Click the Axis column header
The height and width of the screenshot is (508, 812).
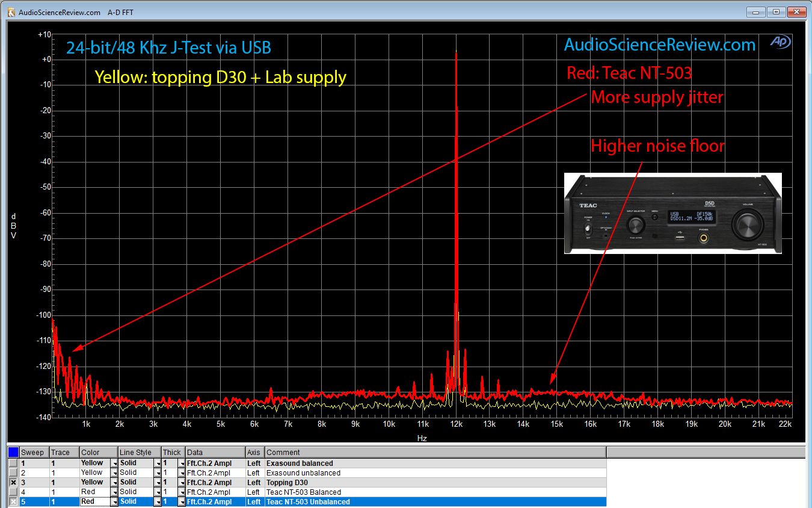point(255,453)
